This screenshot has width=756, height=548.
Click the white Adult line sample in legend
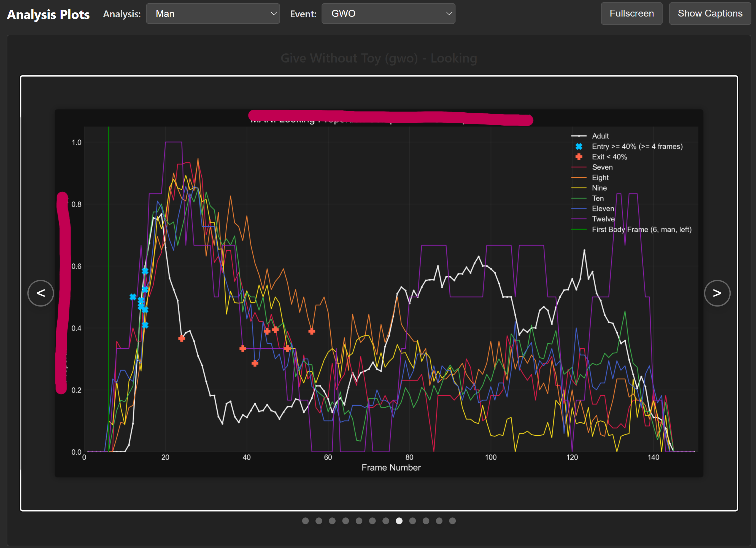(579, 136)
